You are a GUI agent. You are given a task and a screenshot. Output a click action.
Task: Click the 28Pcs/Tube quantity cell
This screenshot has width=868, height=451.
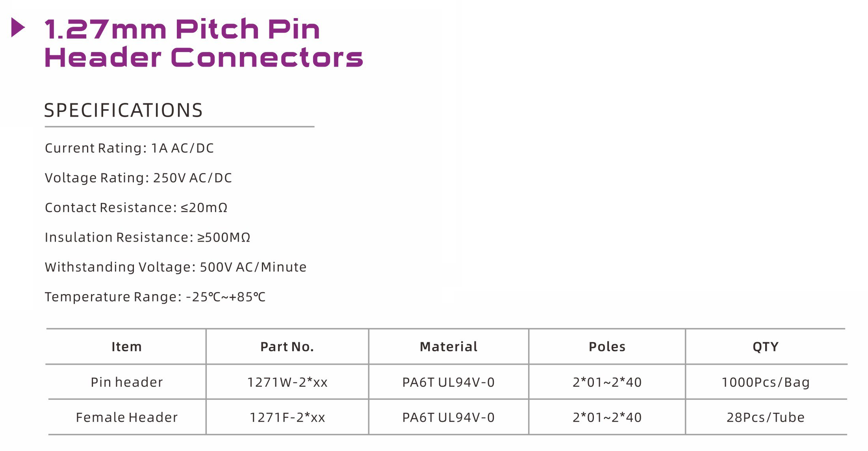[766, 417]
